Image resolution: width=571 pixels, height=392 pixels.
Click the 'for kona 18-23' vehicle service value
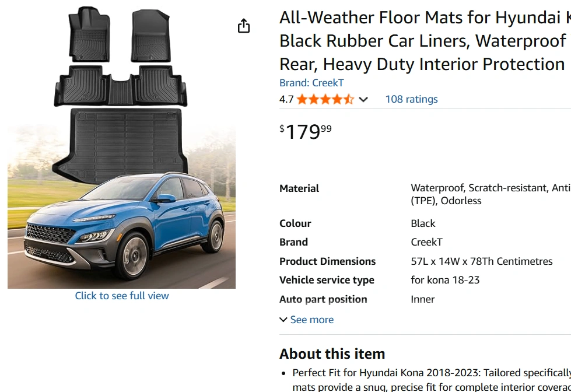point(445,280)
